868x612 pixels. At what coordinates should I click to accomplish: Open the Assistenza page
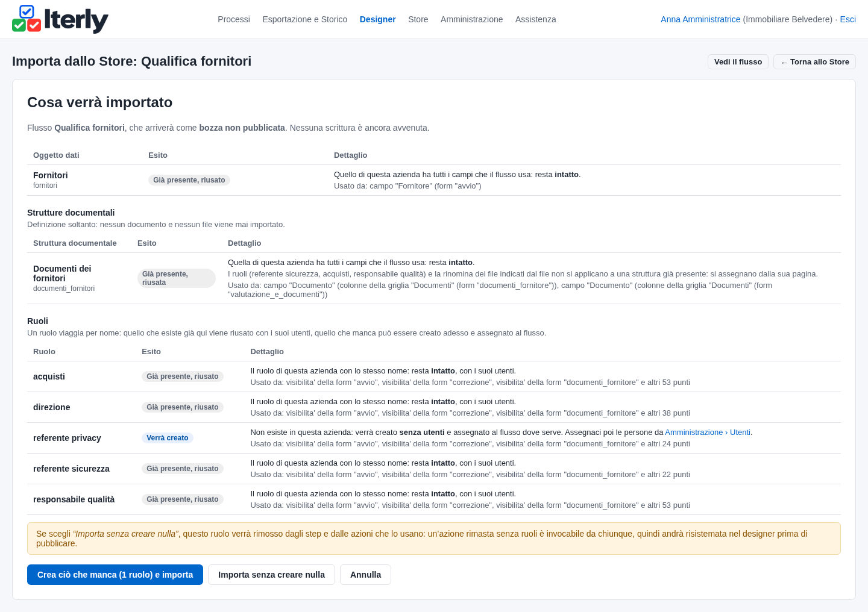[x=536, y=19]
